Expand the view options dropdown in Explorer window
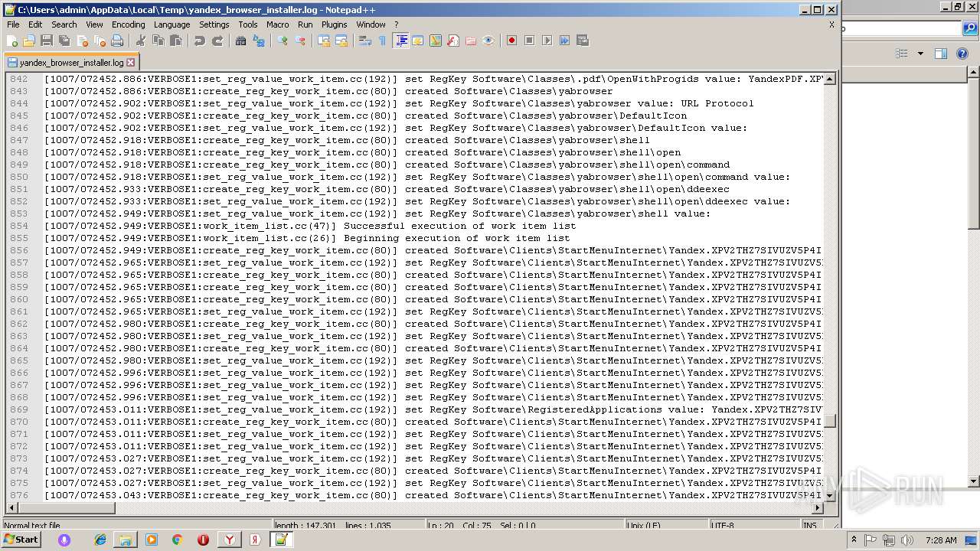980x551 pixels. tap(920, 54)
